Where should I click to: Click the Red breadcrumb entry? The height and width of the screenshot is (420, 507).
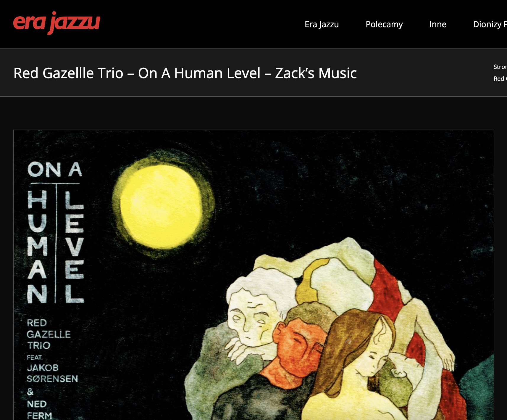pos(500,79)
